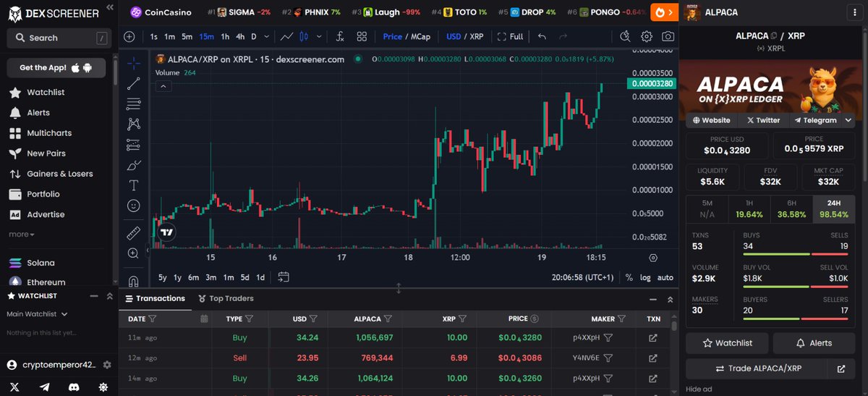
Task: Open Trade ALPACA/XRP in new window
Action: click(x=841, y=368)
